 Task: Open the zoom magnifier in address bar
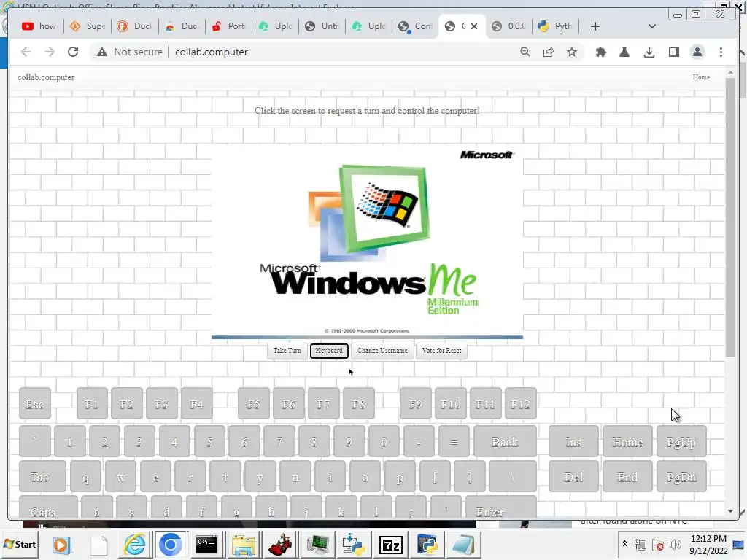tap(525, 52)
